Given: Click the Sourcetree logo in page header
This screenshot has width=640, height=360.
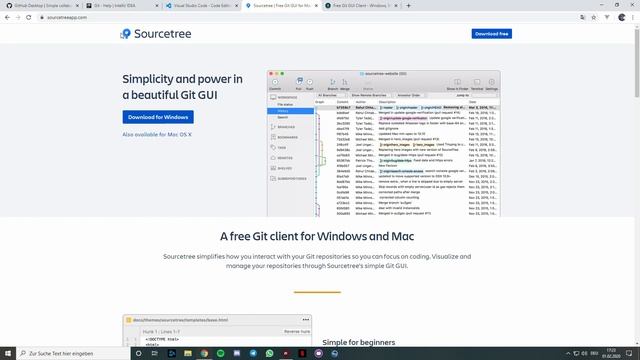Looking at the screenshot, I should (156, 34).
